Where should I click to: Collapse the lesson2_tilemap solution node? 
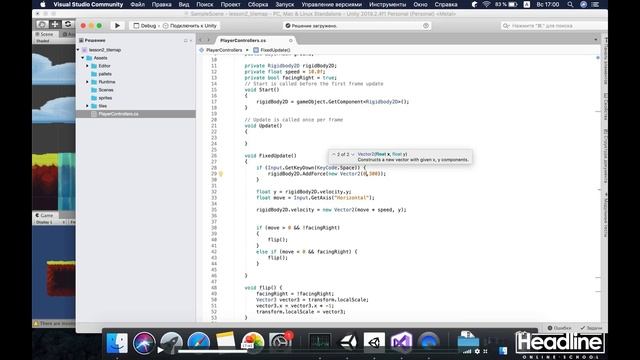78,50
